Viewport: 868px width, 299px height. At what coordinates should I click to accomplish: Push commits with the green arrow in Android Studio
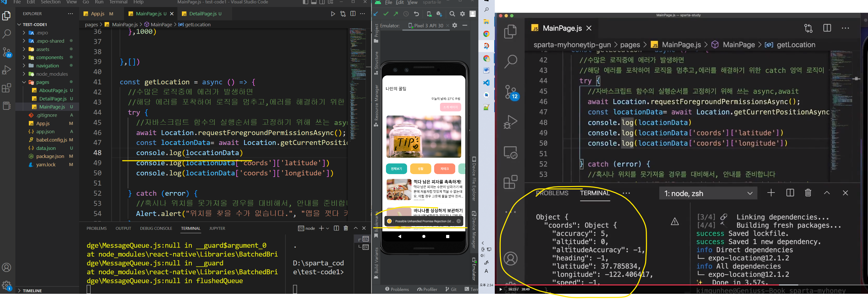(396, 14)
